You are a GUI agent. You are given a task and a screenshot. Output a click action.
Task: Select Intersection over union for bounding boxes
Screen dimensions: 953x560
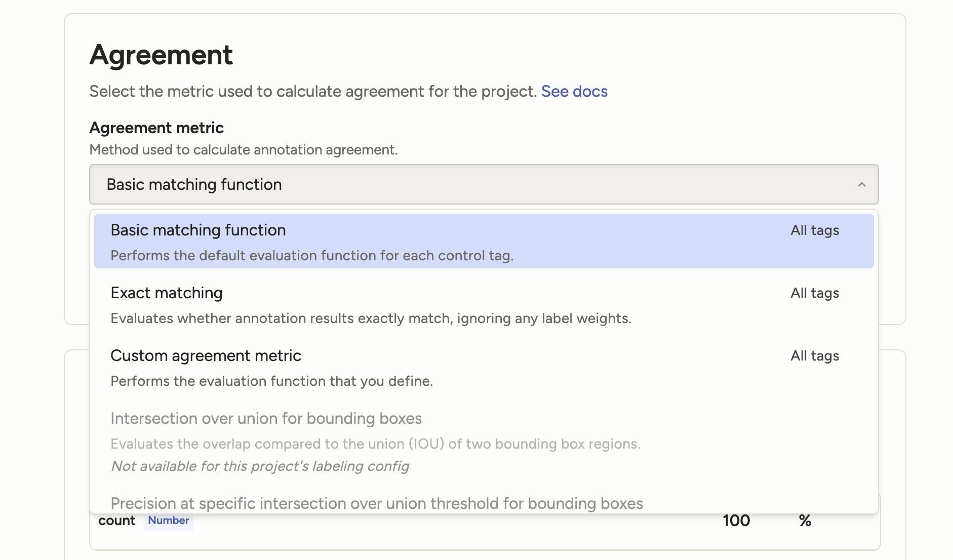[x=266, y=419]
